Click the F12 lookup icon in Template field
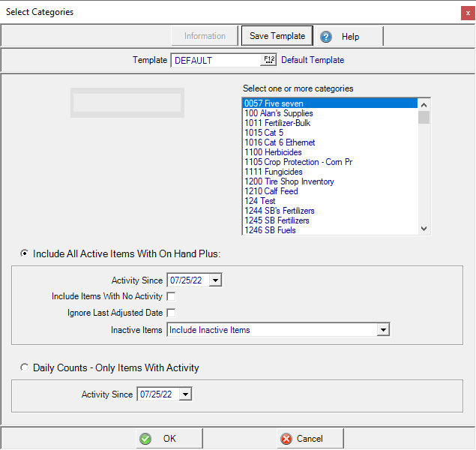 point(269,60)
